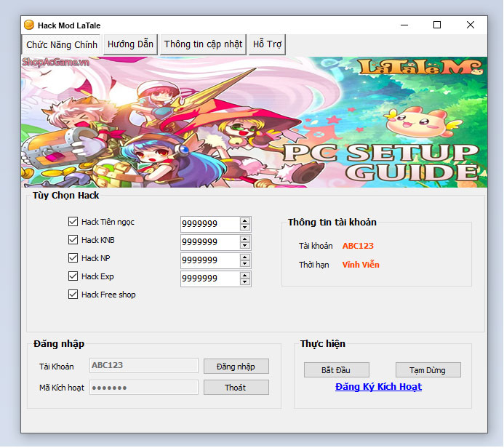The height and width of the screenshot is (448, 504).
Task: Click the Thoát button
Action: (x=236, y=388)
